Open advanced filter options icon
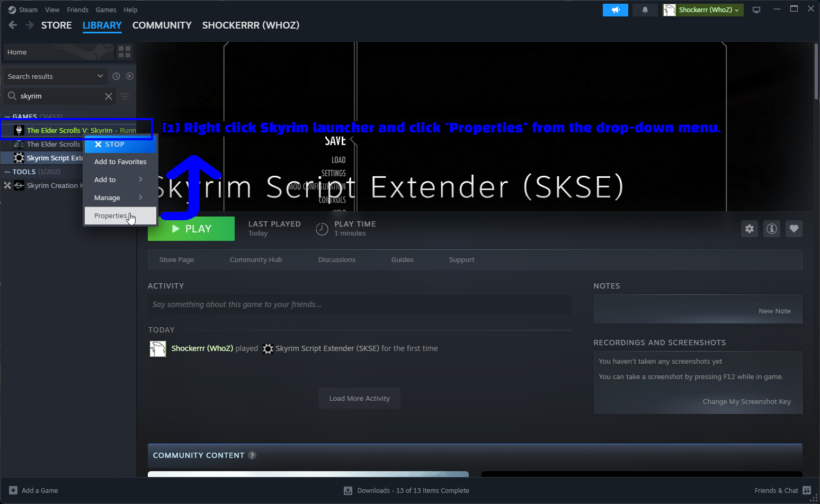 point(124,96)
